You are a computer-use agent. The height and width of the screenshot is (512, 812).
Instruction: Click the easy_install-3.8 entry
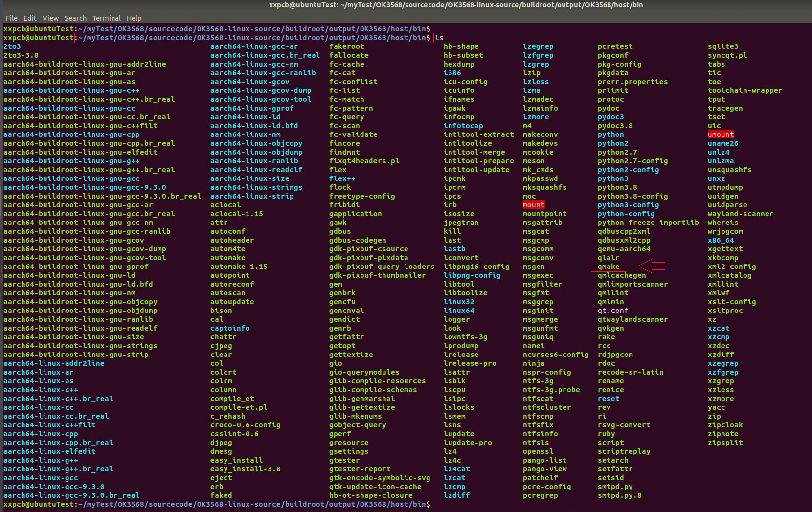(246, 469)
